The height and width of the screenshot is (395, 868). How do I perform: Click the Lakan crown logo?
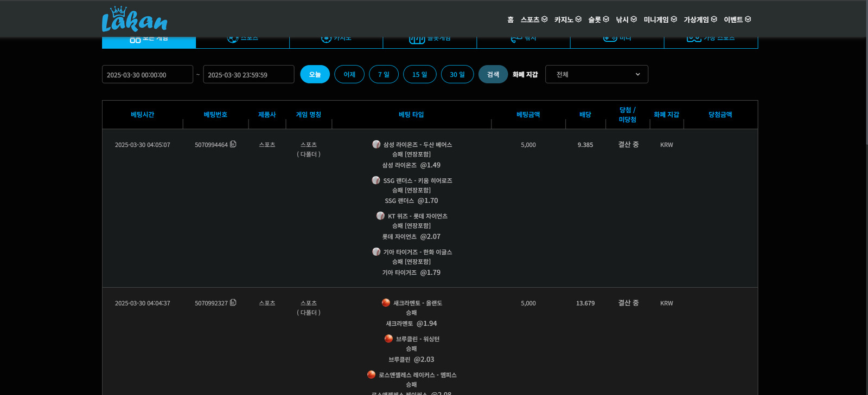pos(134,20)
